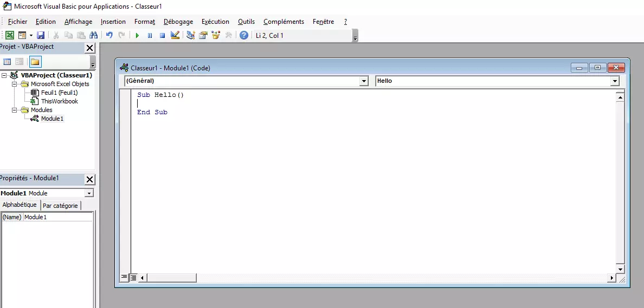Open the Débogage menu

click(178, 22)
